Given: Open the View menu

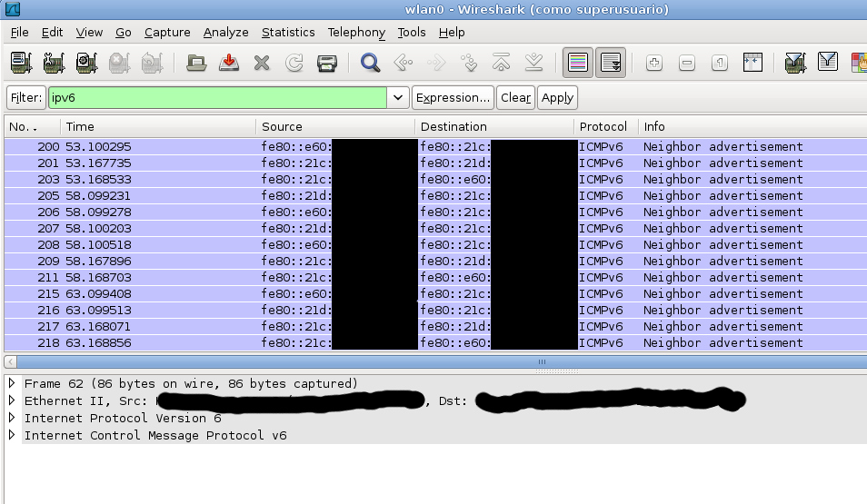Looking at the screenshot, I should pos(89,32).
